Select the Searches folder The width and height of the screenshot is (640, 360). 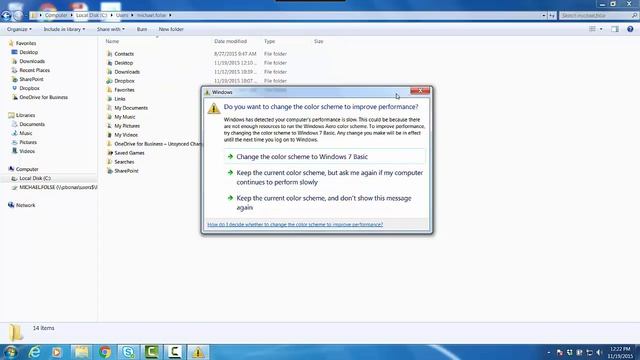click(124, 162)
